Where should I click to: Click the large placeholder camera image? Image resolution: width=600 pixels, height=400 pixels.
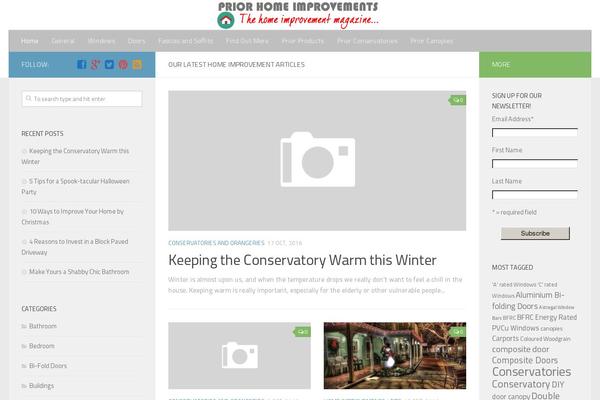(x=317, y=160)
